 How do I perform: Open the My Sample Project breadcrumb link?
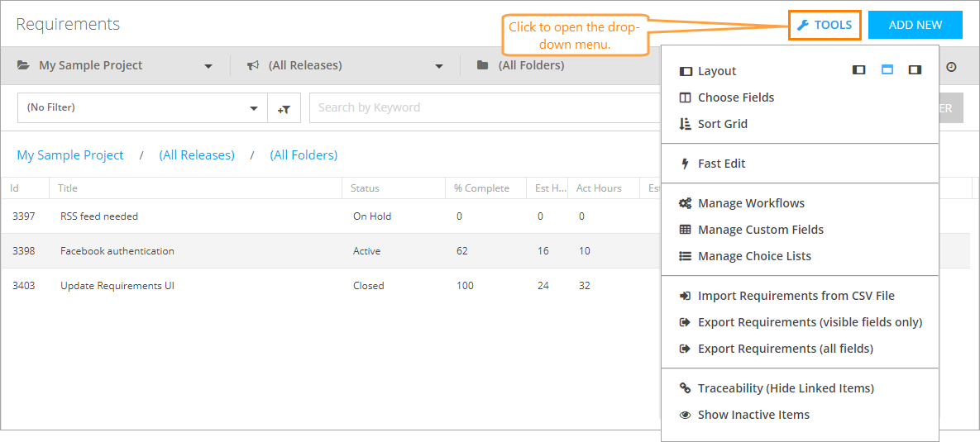[70, 155]
